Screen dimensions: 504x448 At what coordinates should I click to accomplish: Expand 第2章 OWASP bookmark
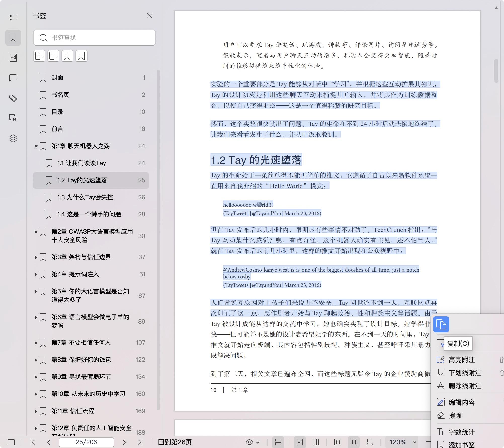pos(36,232)
